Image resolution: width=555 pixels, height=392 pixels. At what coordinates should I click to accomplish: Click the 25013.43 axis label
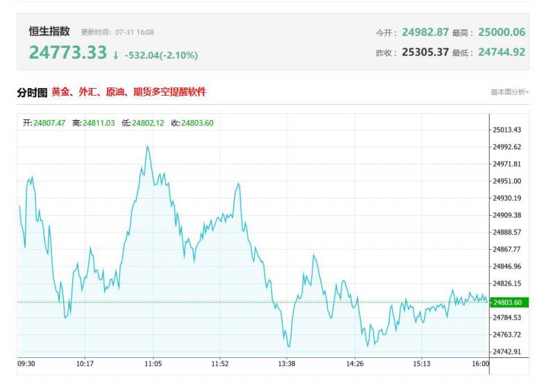[x=507, y=130]
